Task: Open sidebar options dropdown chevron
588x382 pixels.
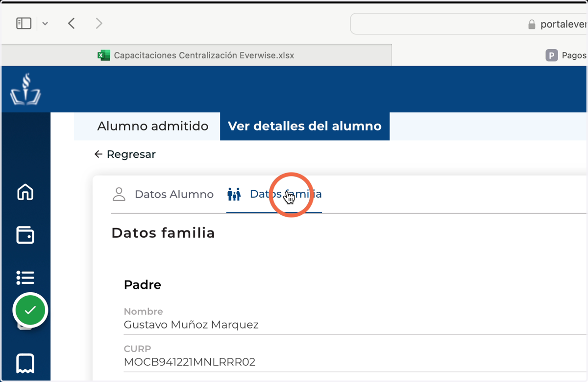Action: point(45,24)
